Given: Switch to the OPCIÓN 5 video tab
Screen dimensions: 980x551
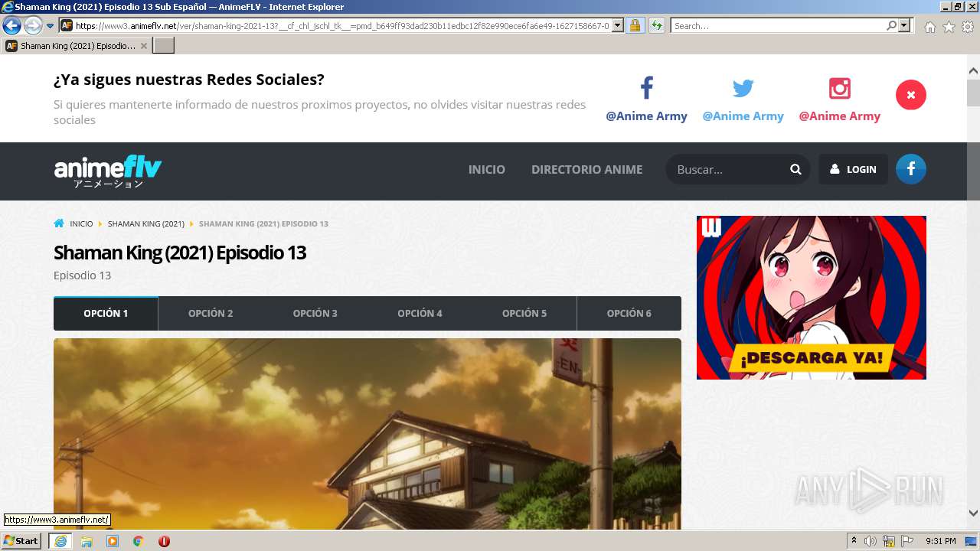Looking at the screenshot, I should 524,313.
